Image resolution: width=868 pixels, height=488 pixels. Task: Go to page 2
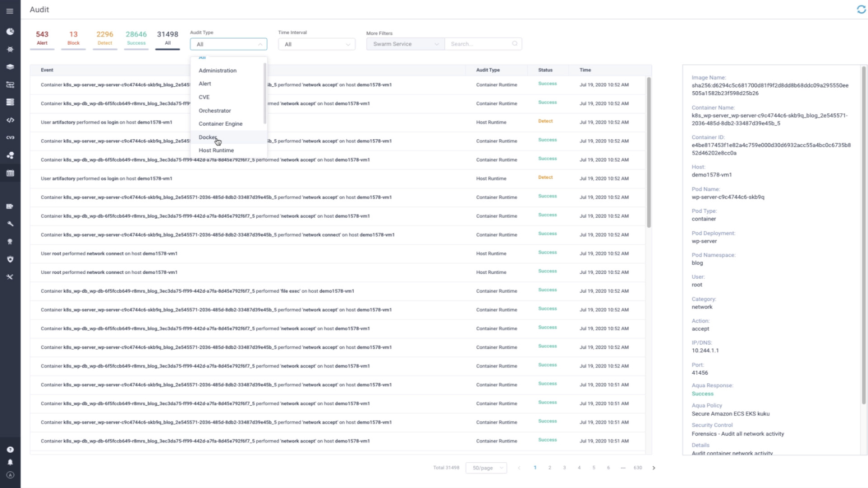(x=550, y=468)
